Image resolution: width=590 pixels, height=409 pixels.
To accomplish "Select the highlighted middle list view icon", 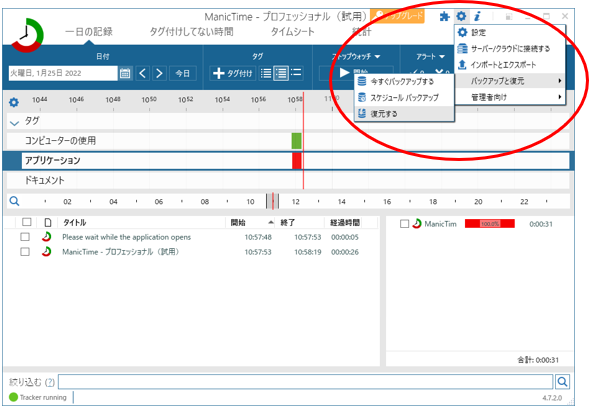I will click(281, 73).
